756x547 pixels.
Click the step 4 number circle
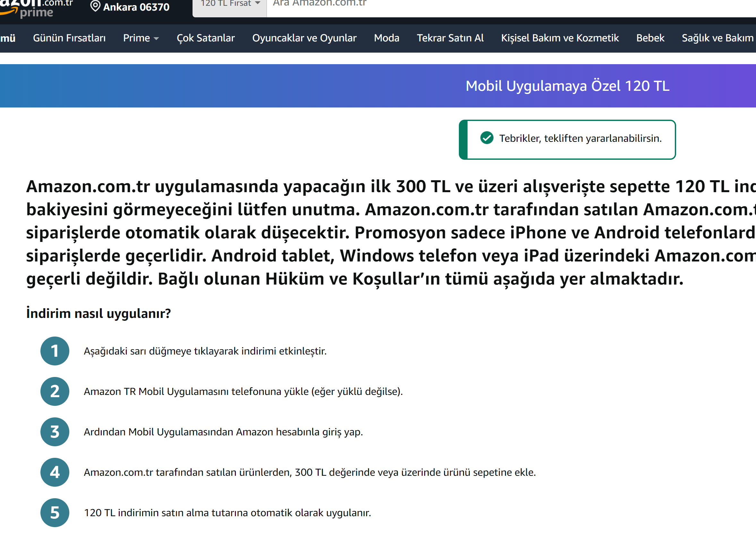coord(55,472)
